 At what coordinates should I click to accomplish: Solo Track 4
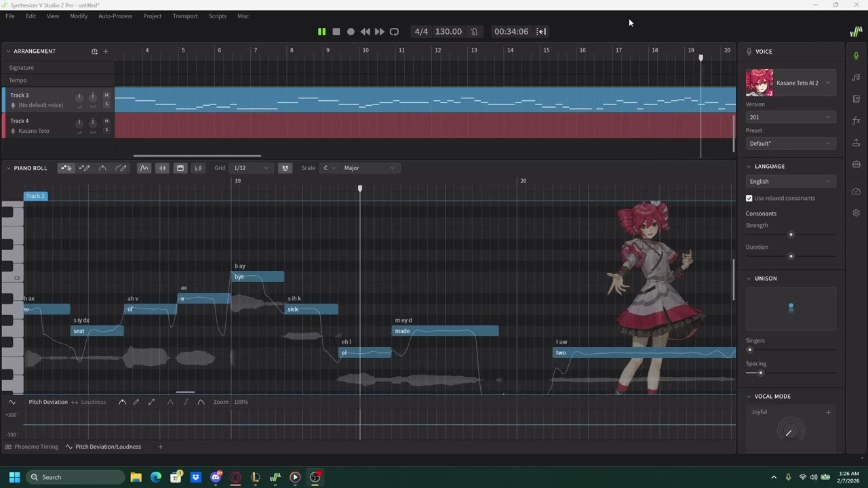pyautogui.click(x=106, y=129)
